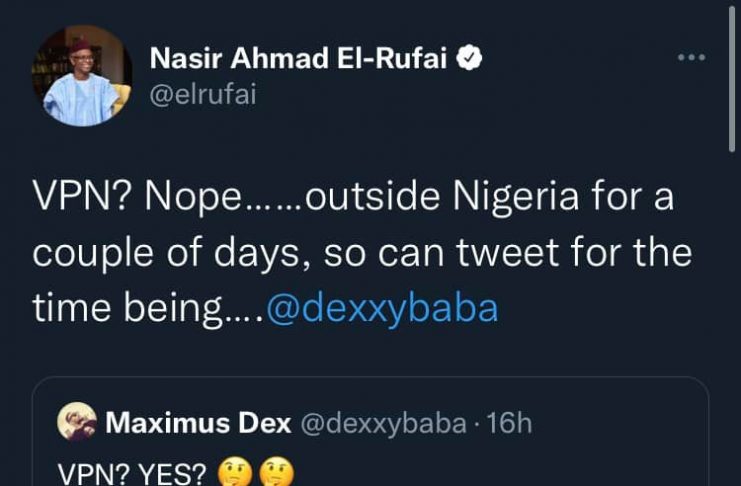
Task: Open the three-dot more options menu
Action: (692, 57)
